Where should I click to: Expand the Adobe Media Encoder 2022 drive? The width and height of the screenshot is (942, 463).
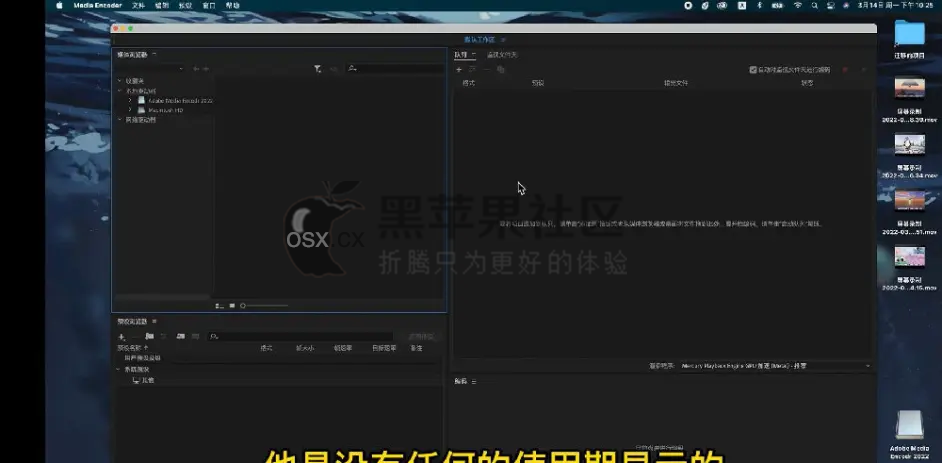[x=130, y=100]
